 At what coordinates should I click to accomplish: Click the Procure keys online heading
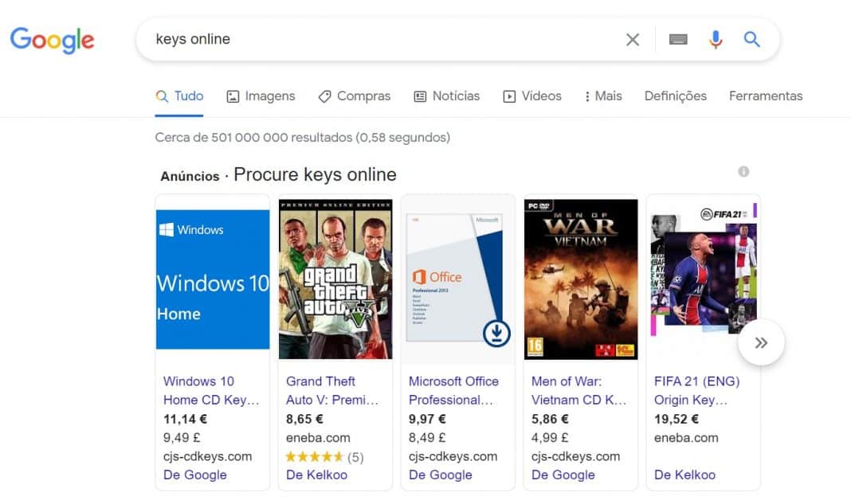pyautogui.click(x=315, y=174)
